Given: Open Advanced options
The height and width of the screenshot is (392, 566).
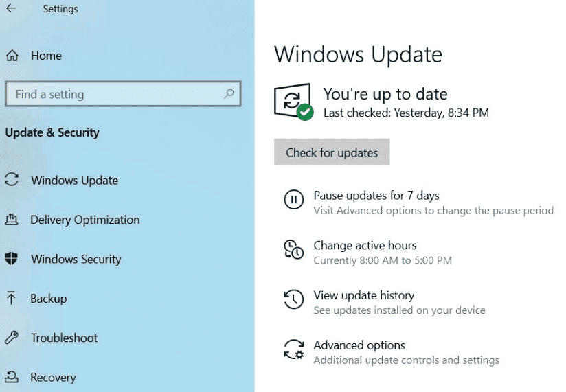Looking at the screenshot, I should click(359, 345).
